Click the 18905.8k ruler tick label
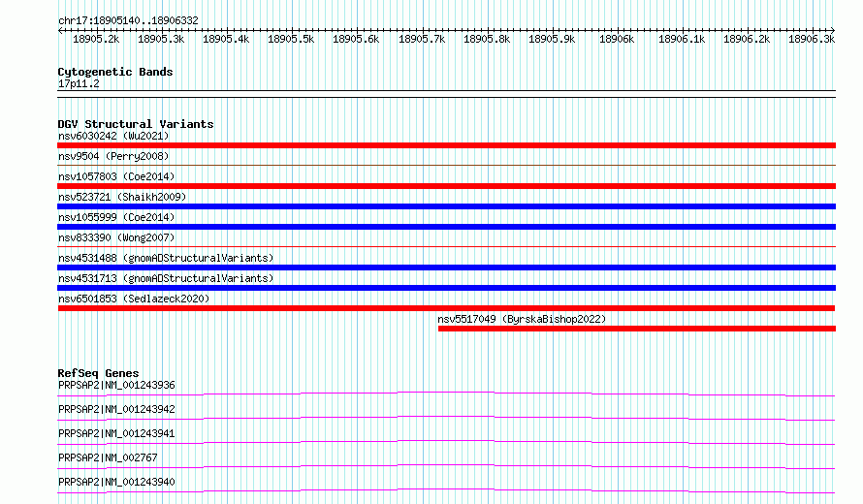The width and height of the screenshot is (863, 504). [x=487, y=39]
